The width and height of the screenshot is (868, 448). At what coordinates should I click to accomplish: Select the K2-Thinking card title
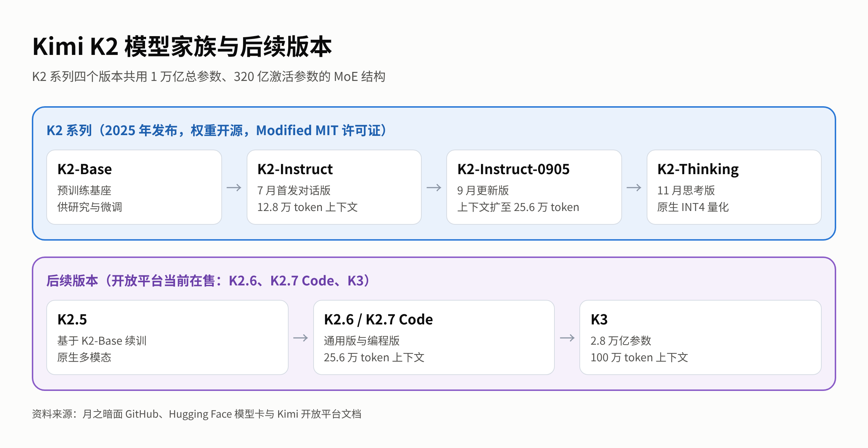point(698,169)
